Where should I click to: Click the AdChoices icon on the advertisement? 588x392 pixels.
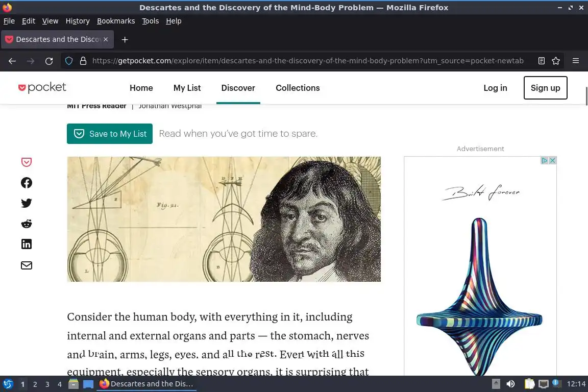pyautogui.click(x=545, y=161)
